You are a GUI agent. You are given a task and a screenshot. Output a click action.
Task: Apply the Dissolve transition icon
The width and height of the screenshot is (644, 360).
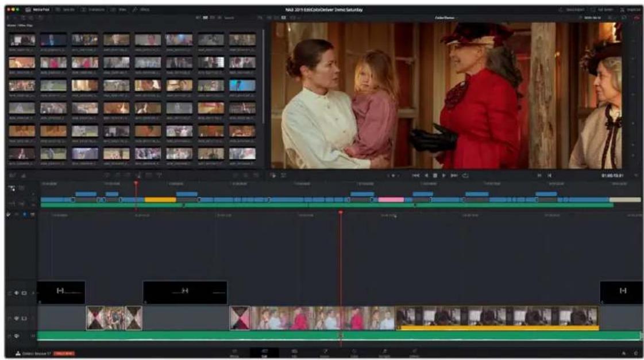point(246,175)
